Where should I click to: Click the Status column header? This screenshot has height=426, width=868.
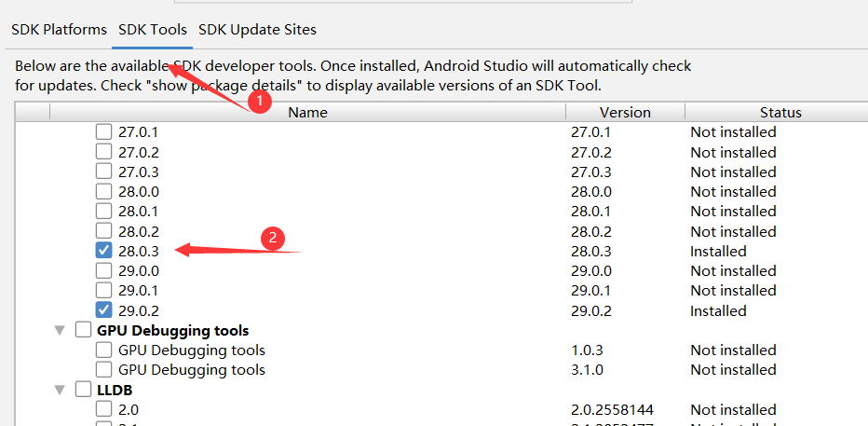click(780, 113)
